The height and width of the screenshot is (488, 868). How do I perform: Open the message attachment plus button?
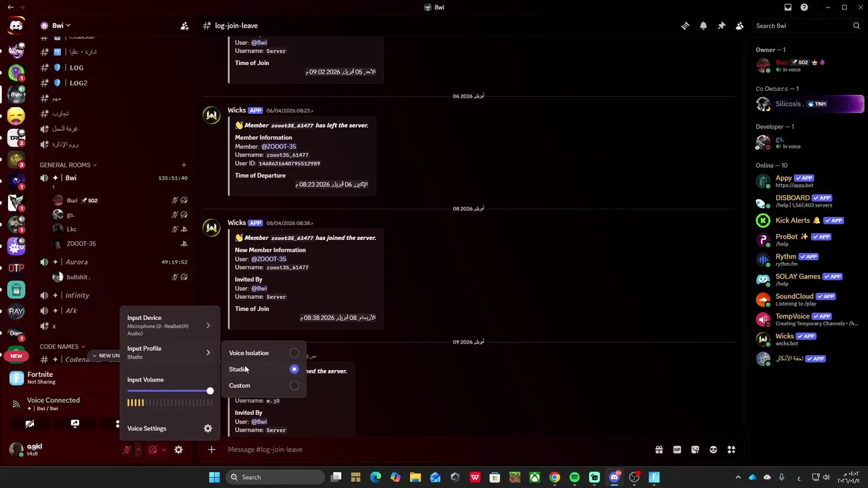pos(211,449)
